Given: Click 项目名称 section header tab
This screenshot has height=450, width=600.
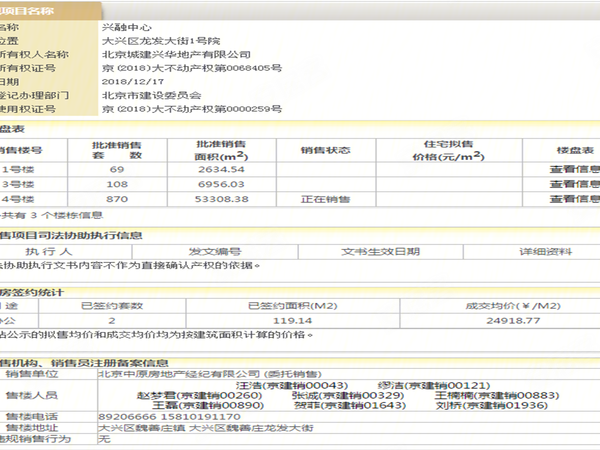Looking at the screenshot, I should click(50, 11).
